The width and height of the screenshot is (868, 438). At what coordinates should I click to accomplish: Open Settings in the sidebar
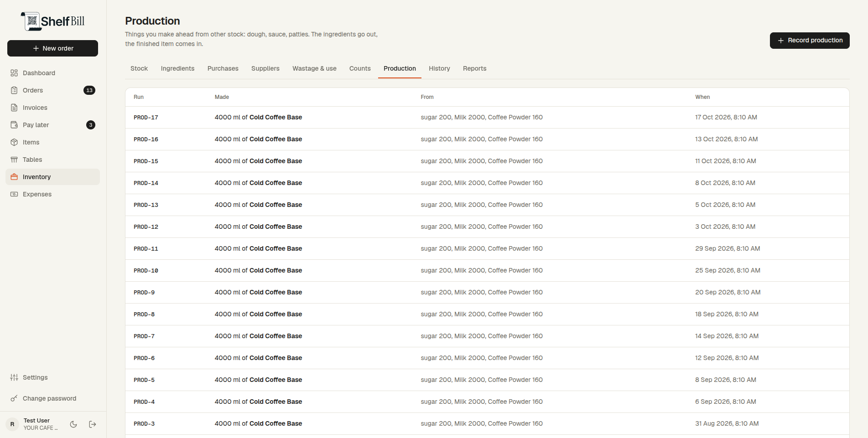pyautogui.click(x=52, y=377)
